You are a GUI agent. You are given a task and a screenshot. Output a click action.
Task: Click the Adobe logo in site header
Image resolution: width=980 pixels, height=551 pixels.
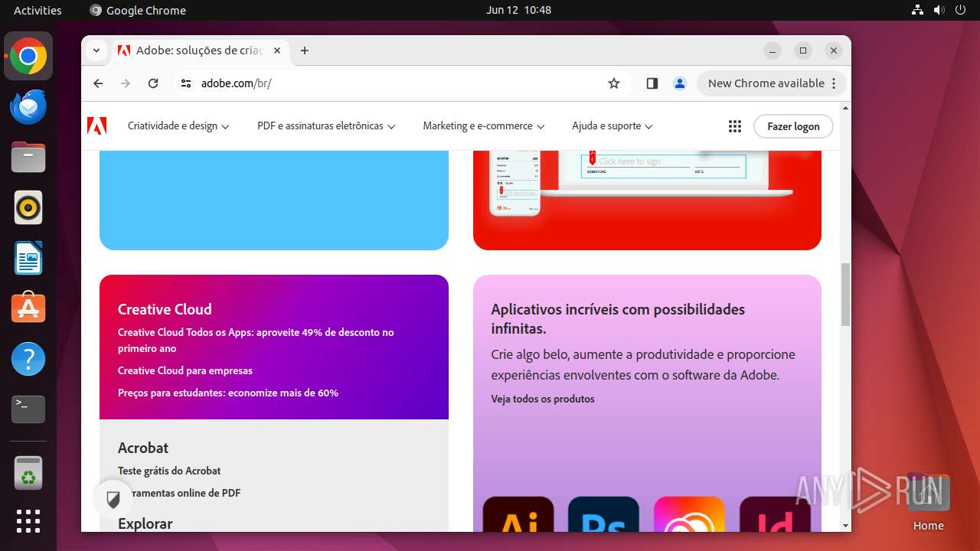click(97, 126)
